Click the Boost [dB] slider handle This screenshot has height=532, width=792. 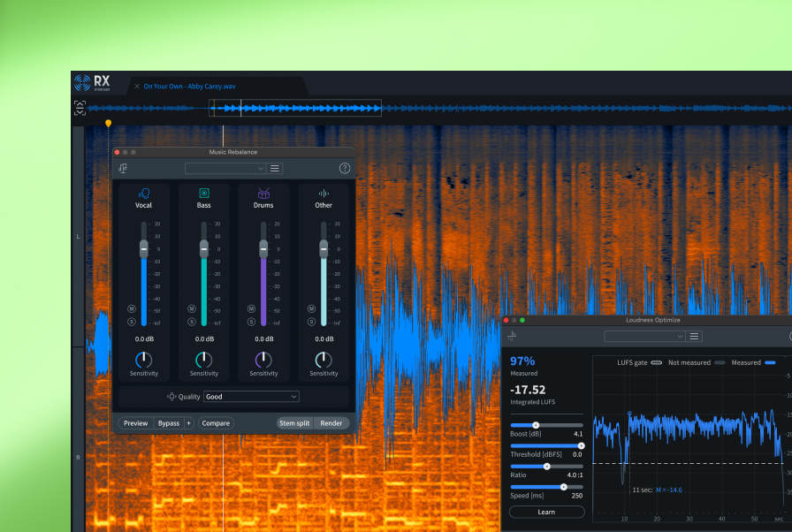click(536, 425)
